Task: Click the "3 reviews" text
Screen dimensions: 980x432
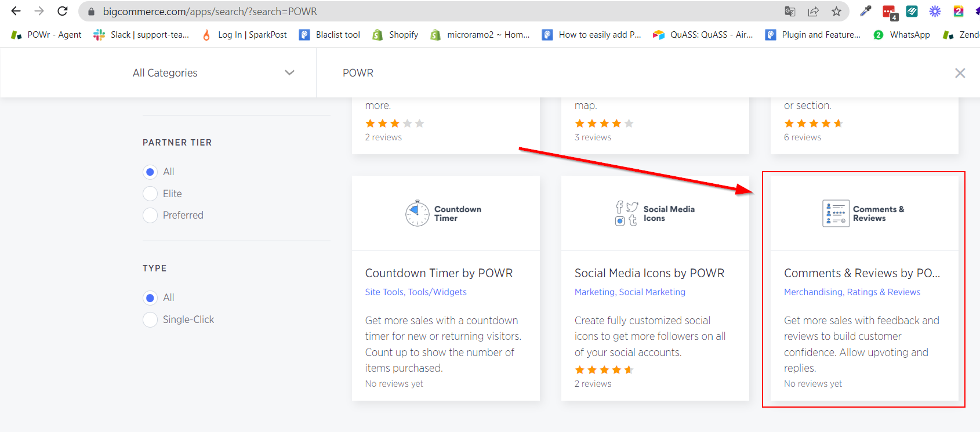Action: pos(593,137)
